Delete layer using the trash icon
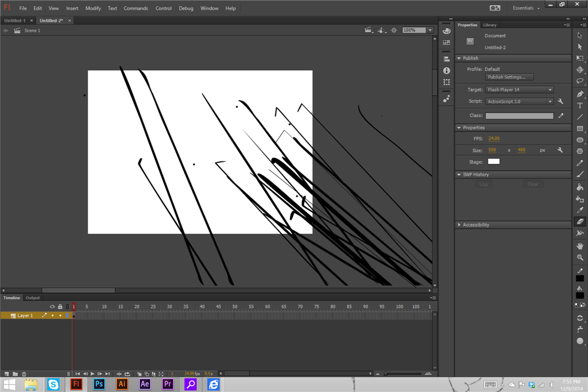 24,374
